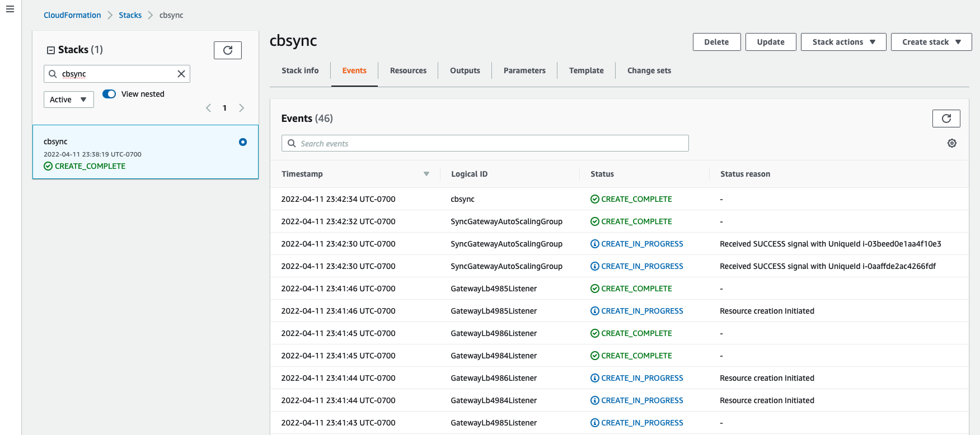The width and height of the screenshot is (980, 435).
Task: Refresh the Events list
Action: 946,119
